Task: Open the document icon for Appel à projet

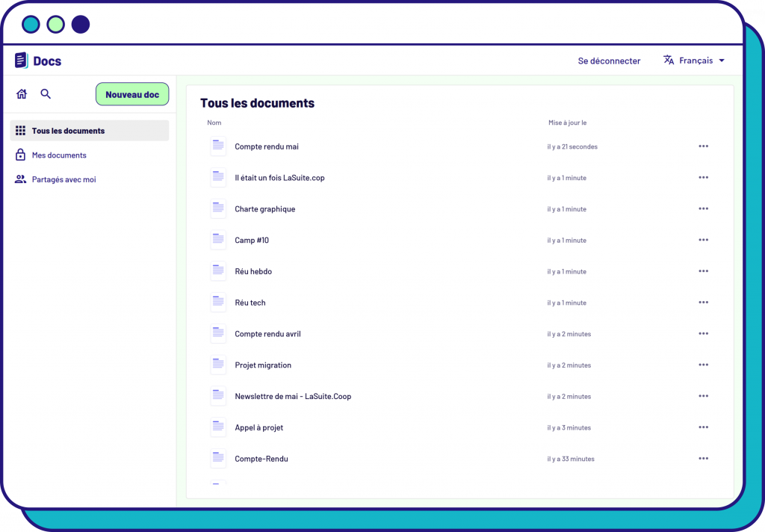Action: click(218, 427)
